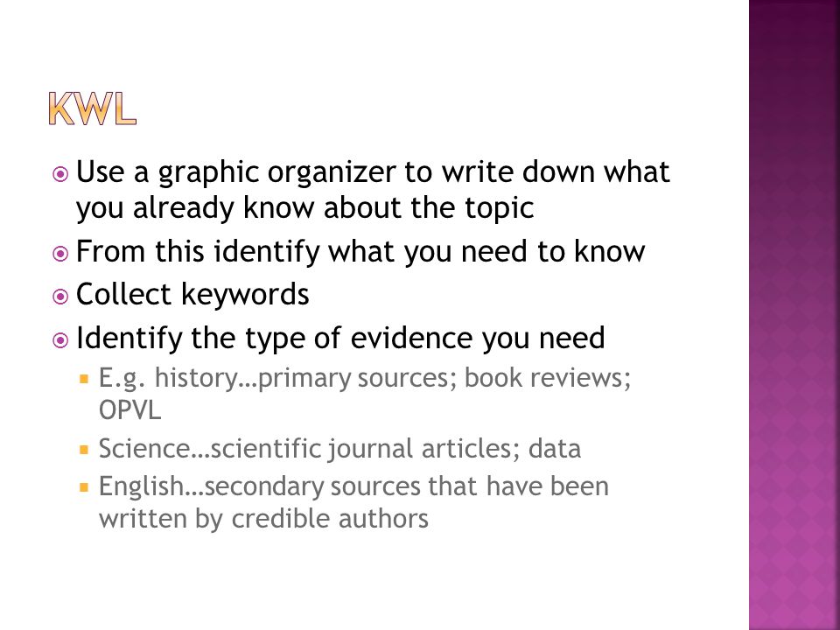Click the KWL slide title
This screenshot has width=840, height=630.
point(92,108)
